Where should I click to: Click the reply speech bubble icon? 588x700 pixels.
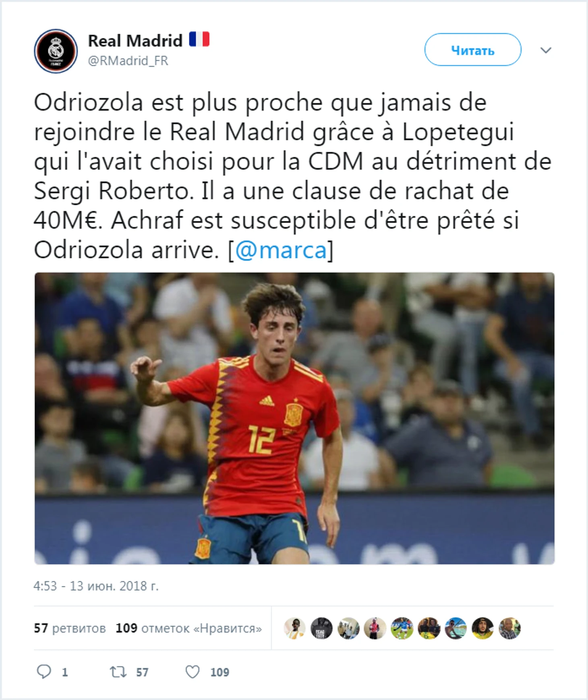point(44,672)
